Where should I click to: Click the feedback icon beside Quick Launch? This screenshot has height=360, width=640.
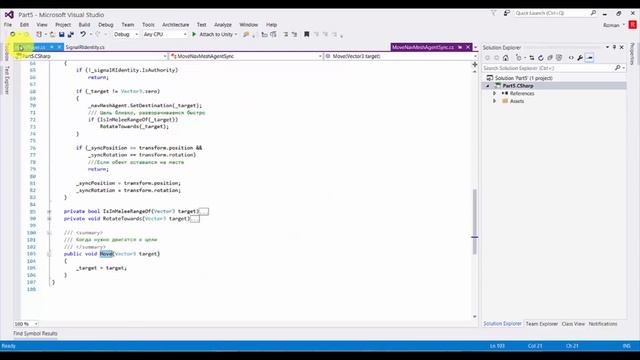[x=507, y=13]
